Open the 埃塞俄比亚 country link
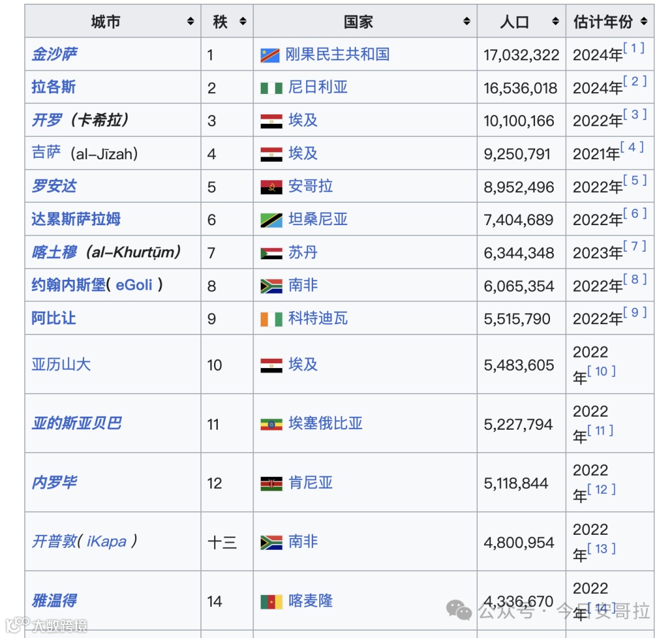Screen dimensions: 672x638 (x=325, y=423)
